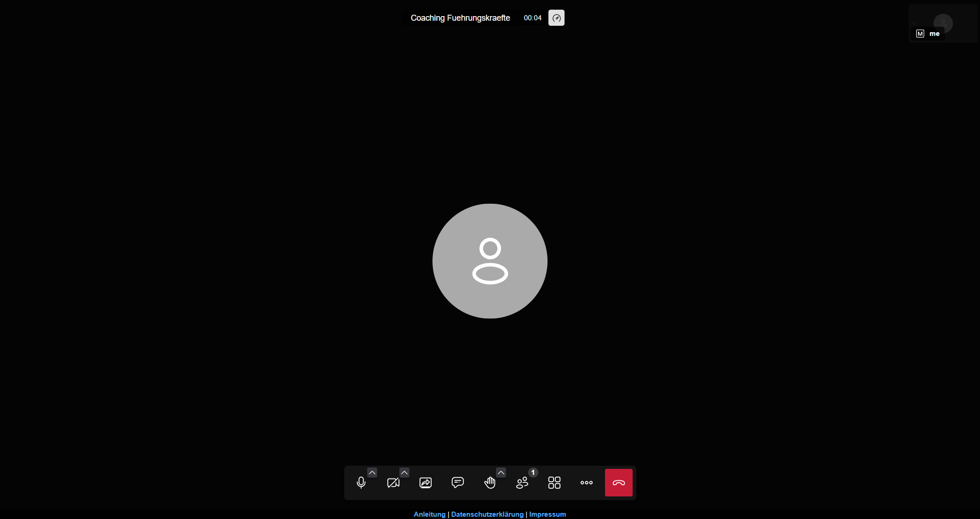The width and height of the screenshot is (980, 519).
Task: Click the 00:04 meeting timer
Action: 532,18
